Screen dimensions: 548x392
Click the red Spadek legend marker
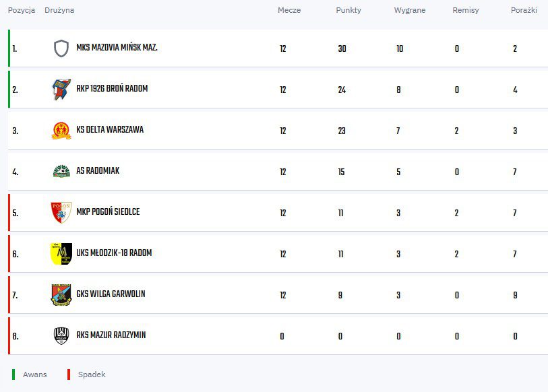(x=68, y=374)
